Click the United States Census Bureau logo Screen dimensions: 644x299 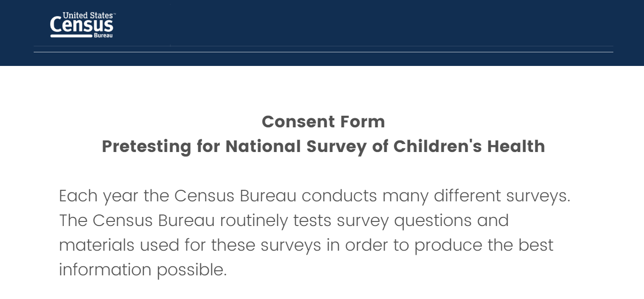click(x=82, y=25)
